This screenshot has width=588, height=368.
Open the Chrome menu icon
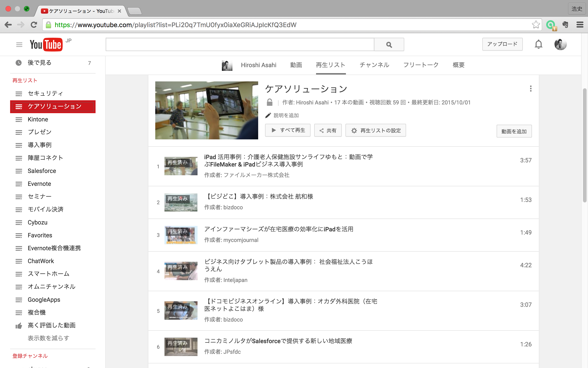tap(580, 25)
